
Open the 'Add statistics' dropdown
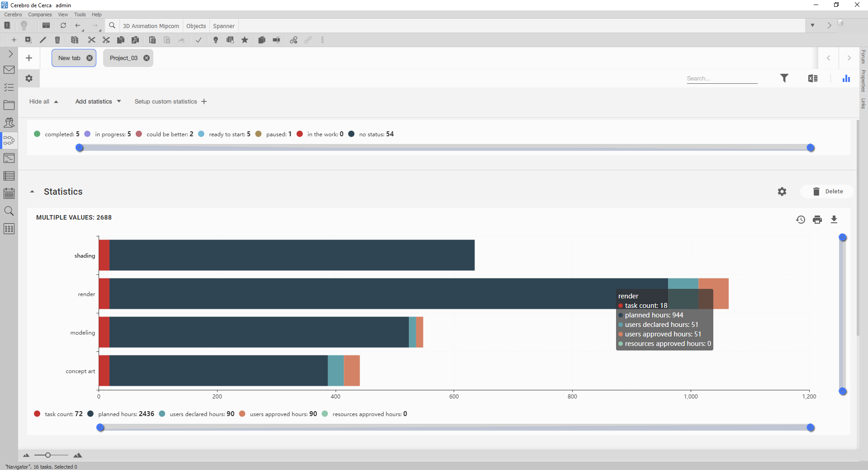(x=98, y=101)
